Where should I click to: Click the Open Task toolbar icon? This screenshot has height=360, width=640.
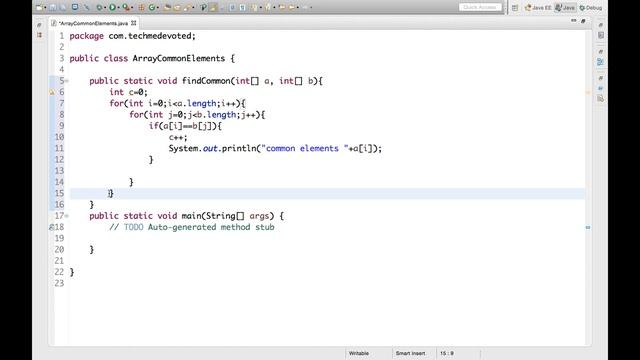click(177, 7)
